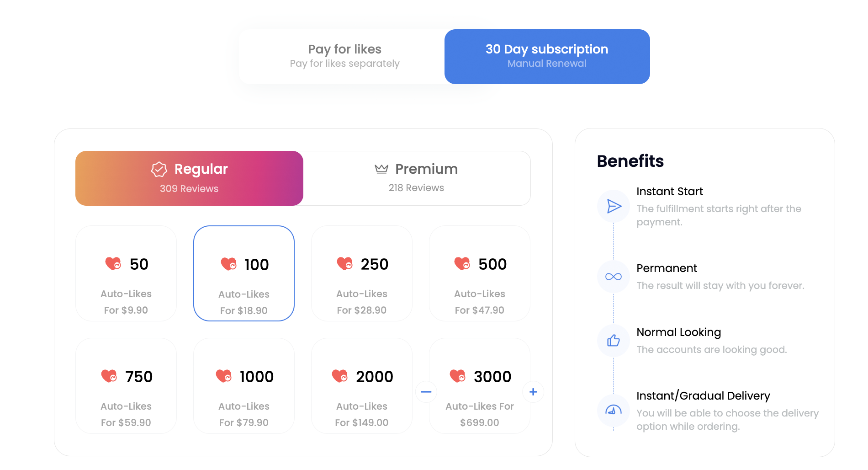Viewport: 868px width, 470px height.
Task: Click the speedometer Instant/Gradual Delivery icon
Action: point(614,411)
